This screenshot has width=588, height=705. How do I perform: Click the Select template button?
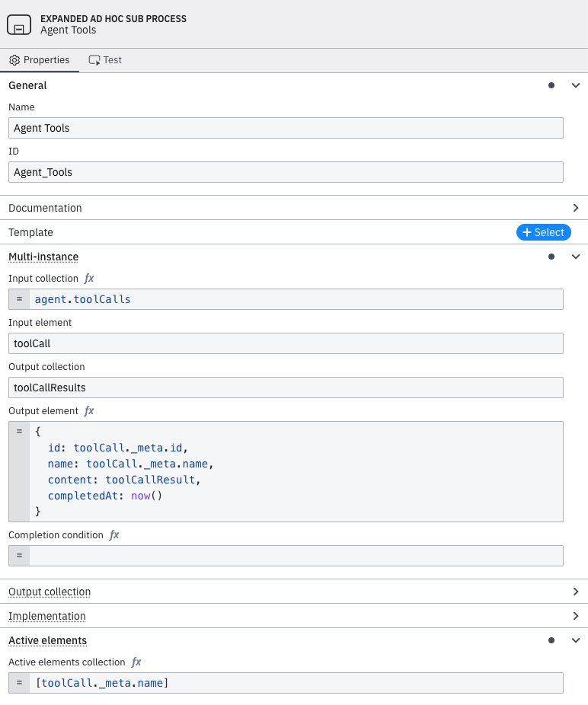pyautogui.click(x=544, y=232)
